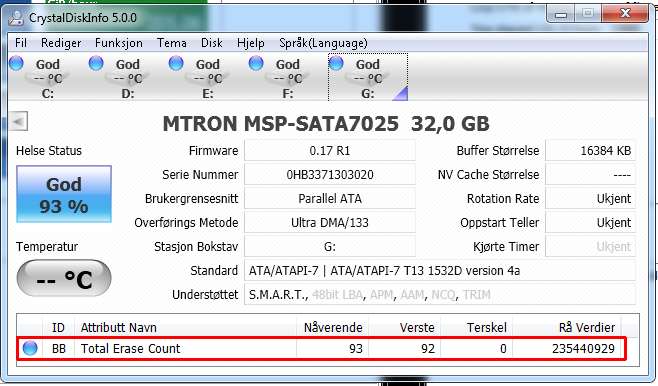
Task: Open the Disk menu
Action: [212, 43]
